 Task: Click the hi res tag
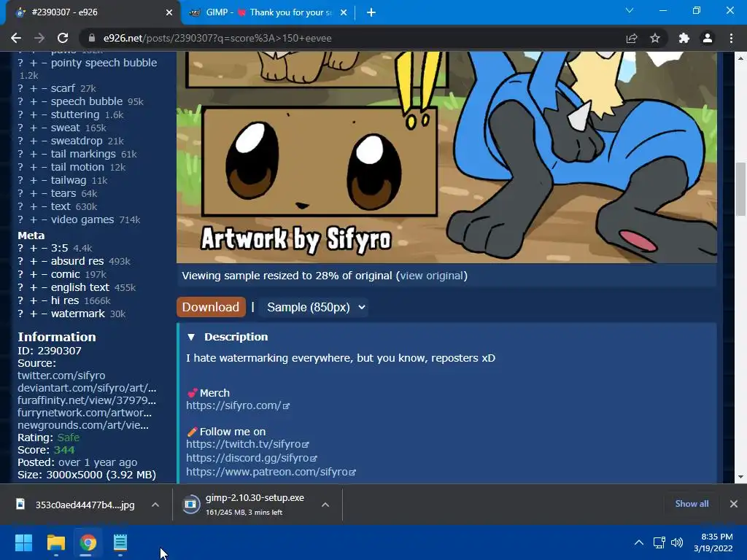point(65,301)
